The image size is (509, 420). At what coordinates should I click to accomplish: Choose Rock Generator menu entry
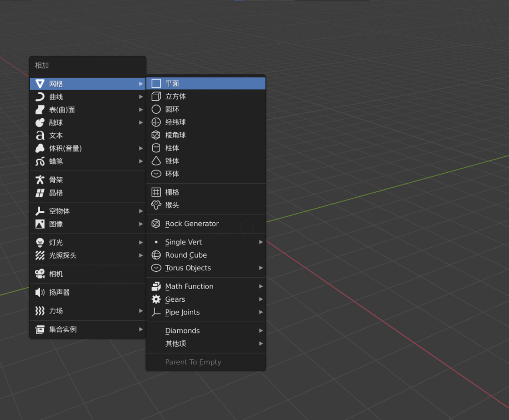click(x=206, y=224)
